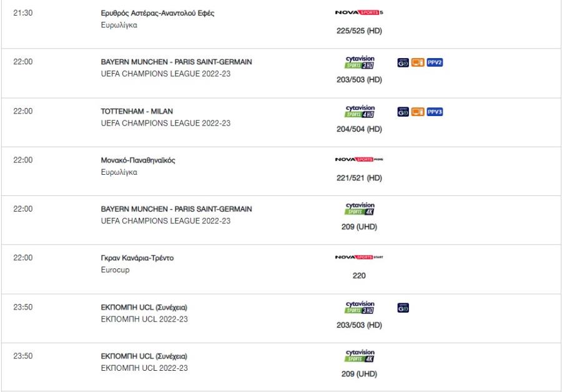Click the PPV3 badge
Screen dimensions: 562x392
[x=435, y=112]
